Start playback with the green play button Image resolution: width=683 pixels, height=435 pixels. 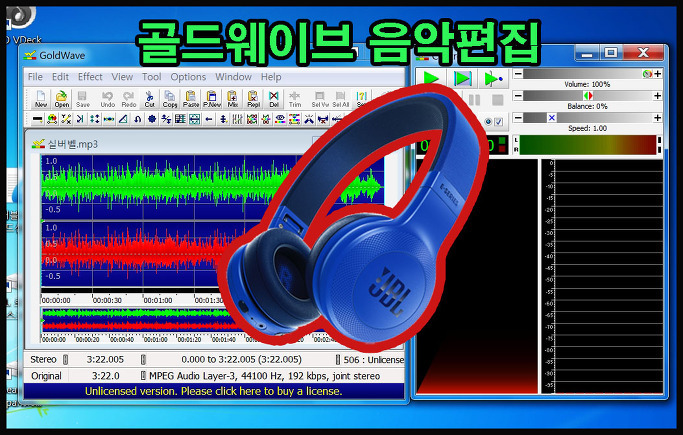coord(431,78)
